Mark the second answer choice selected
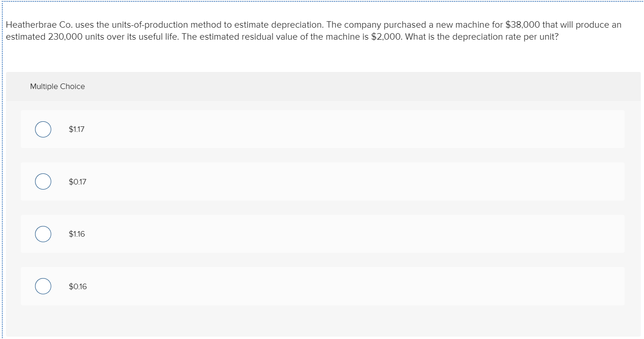Screen dimensions: 644x339 (x=43, y=181)
